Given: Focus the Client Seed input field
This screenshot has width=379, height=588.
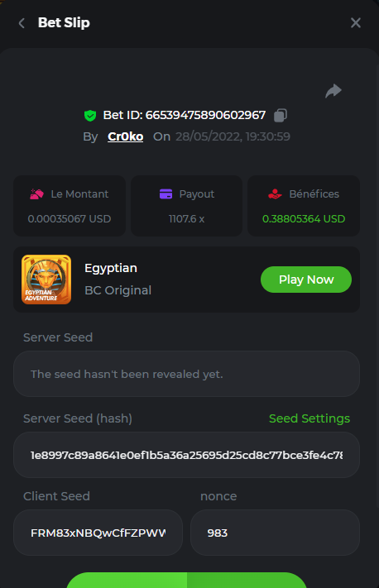Looking at the screenshot, I should [x=98, y=533].
